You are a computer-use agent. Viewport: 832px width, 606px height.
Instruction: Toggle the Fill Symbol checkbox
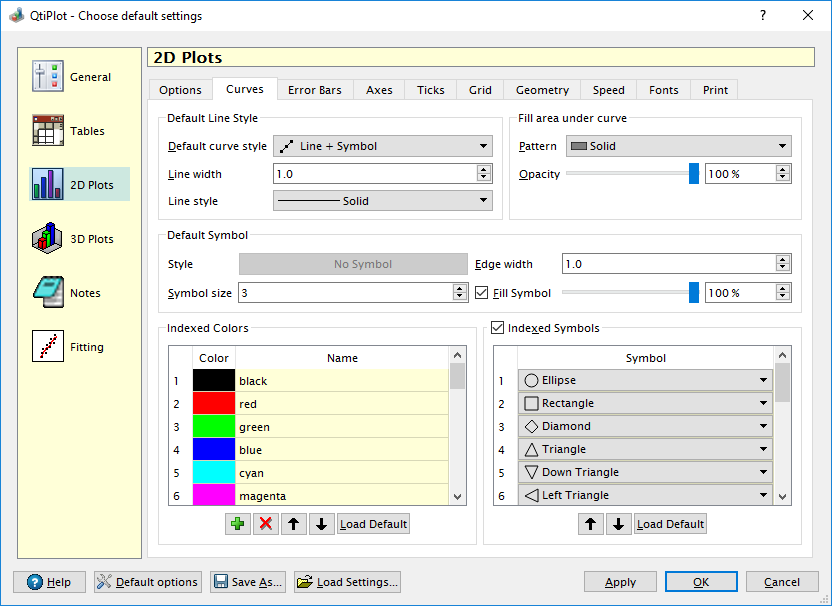click(482, 293)
